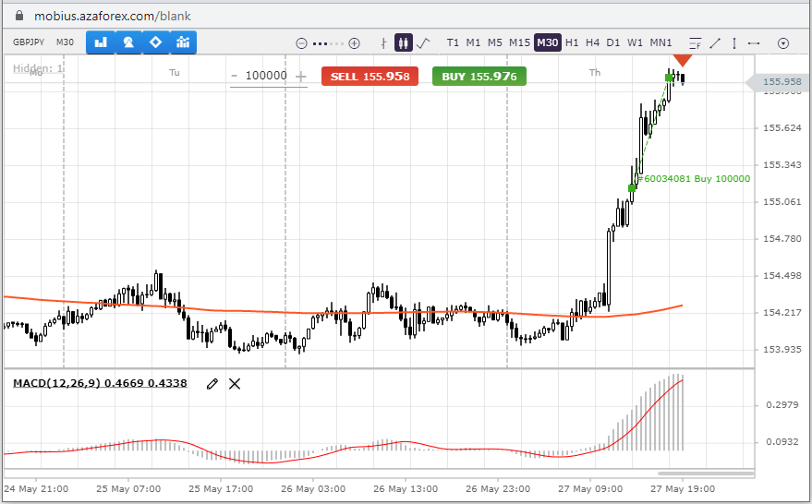The image size is (812, 504).
Task: Click the Fibonacci levels tool icon
Action: [695, 42]
